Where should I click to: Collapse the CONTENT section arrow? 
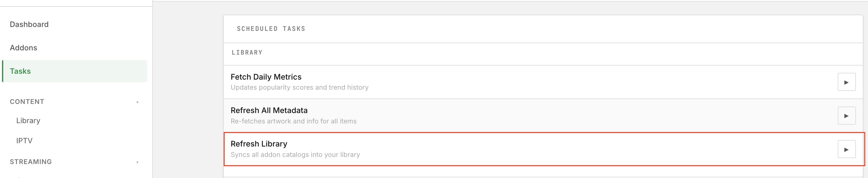(138, 102)
